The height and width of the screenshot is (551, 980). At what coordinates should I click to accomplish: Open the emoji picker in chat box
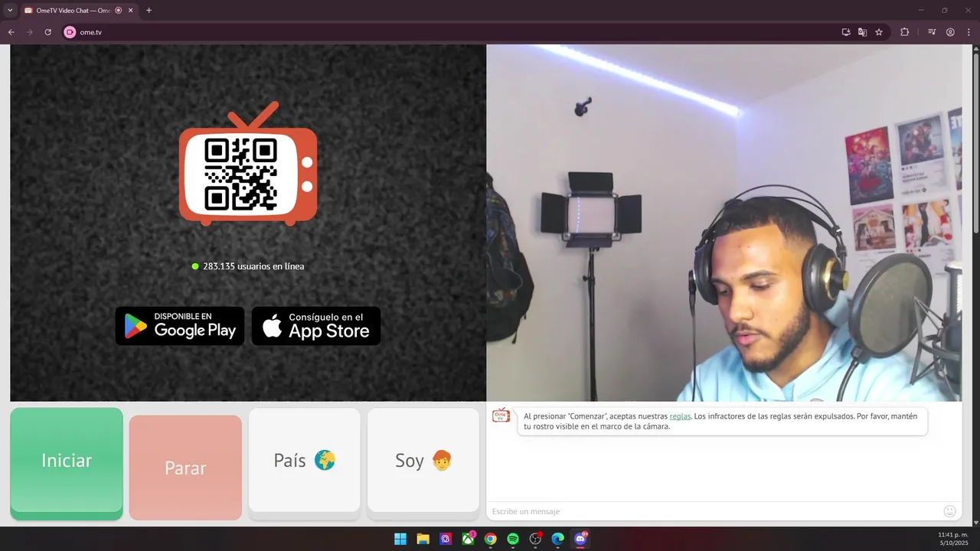949,511
